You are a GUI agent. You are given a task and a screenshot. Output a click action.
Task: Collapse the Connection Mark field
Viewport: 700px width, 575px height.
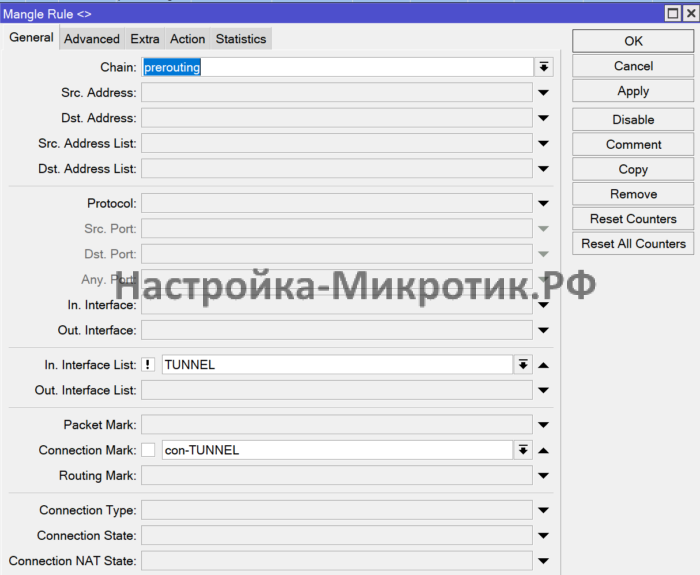pos(543,450)
